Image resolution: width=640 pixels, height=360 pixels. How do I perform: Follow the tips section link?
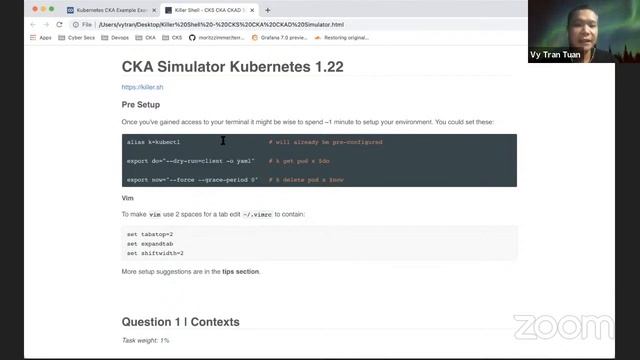click(240, 271)
